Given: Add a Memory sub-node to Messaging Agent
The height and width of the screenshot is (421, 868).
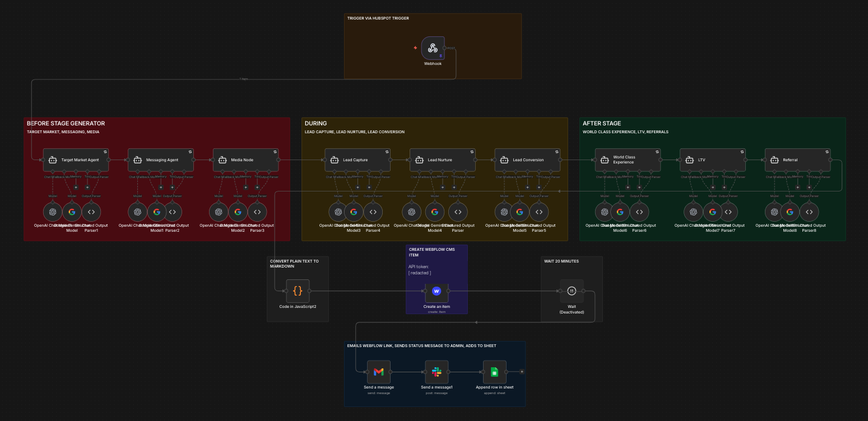Looking at the screenshot, I should click(x=161, y=188).
